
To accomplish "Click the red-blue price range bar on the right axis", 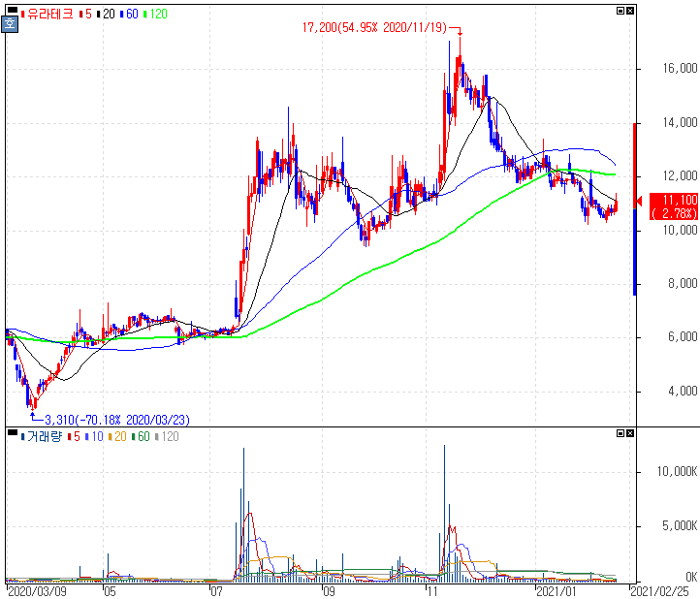I will pyautogui.click(x=635, y=209).
